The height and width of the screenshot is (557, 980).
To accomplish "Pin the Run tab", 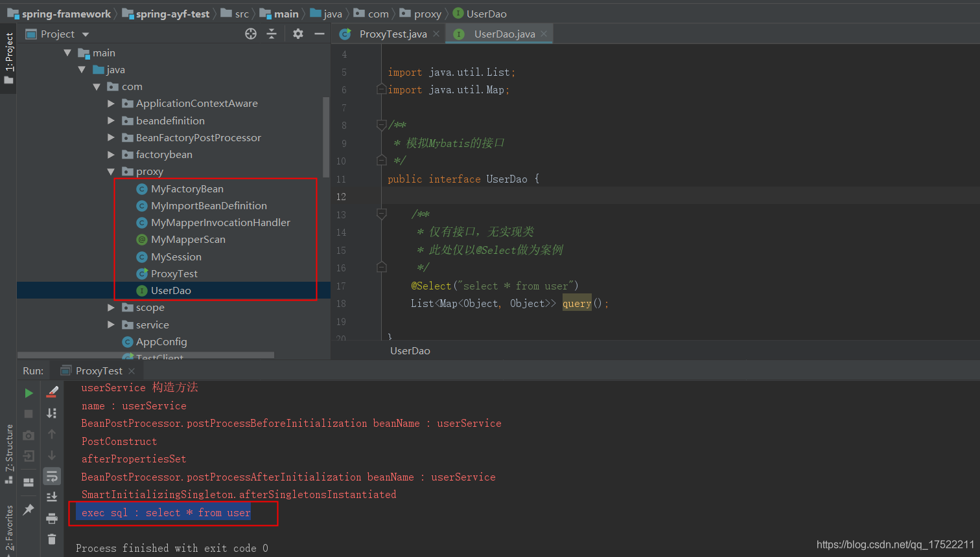I will (29, 510).
